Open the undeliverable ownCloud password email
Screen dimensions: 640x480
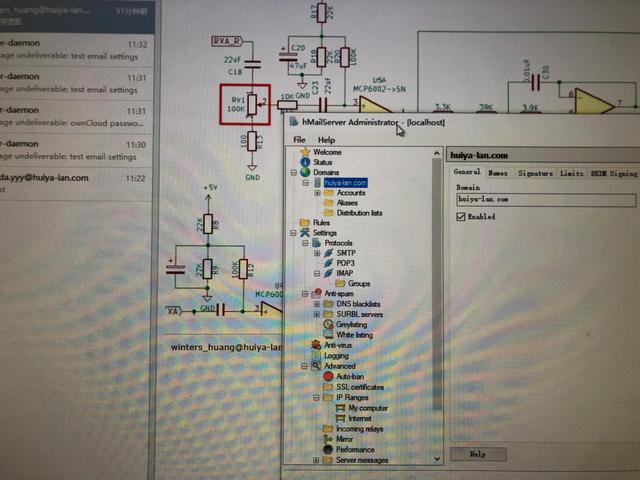(77, 117)
